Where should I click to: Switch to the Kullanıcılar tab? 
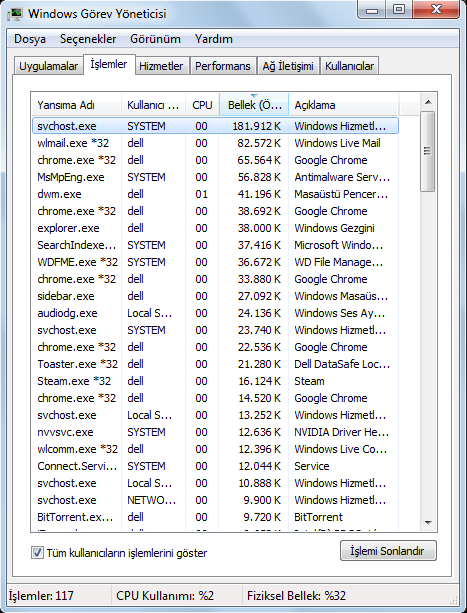click(349, 66)
